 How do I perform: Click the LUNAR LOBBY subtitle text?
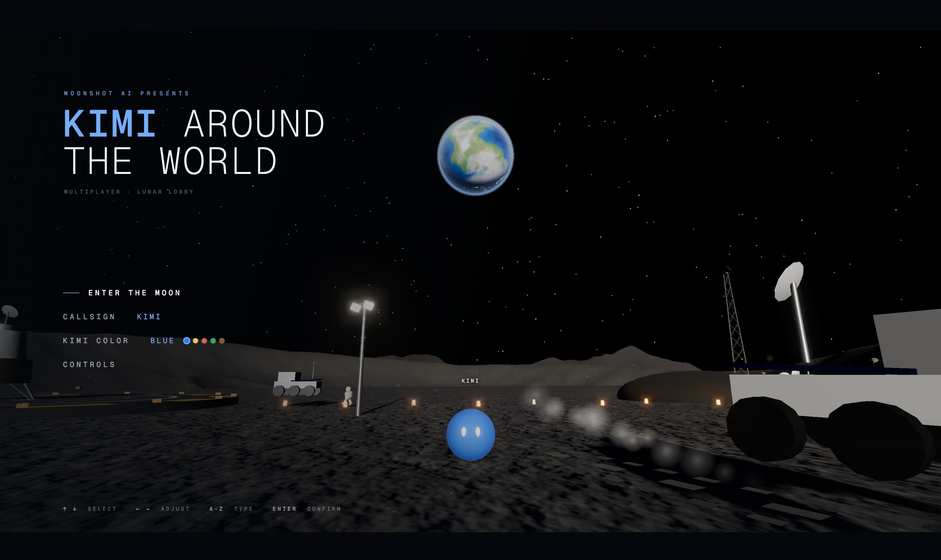[x=165, y=192]
